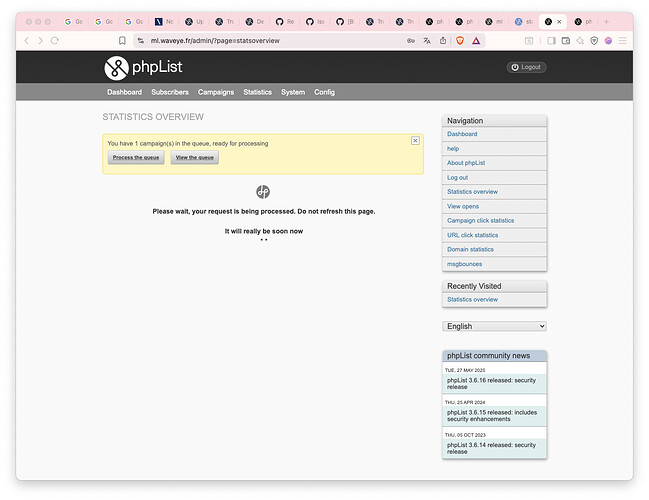Click the browser back arrow
The width and height of the screenshot is (649, 500).
(27, 40)
